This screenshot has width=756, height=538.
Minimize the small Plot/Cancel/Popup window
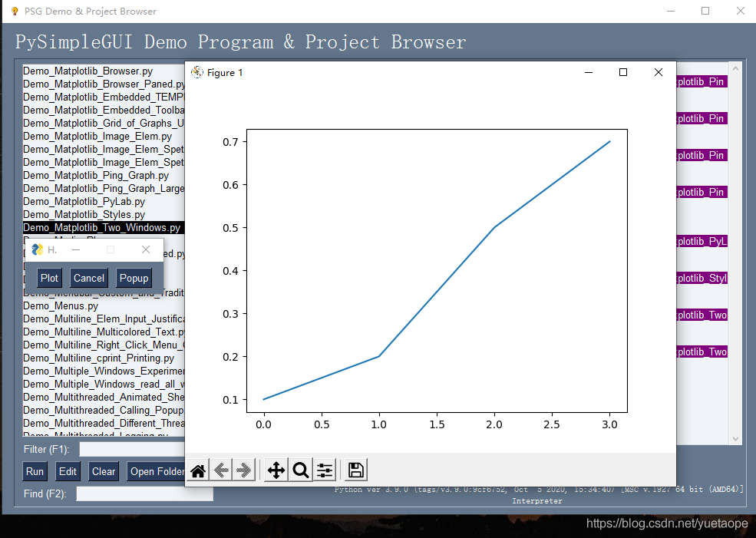point(76,249)
